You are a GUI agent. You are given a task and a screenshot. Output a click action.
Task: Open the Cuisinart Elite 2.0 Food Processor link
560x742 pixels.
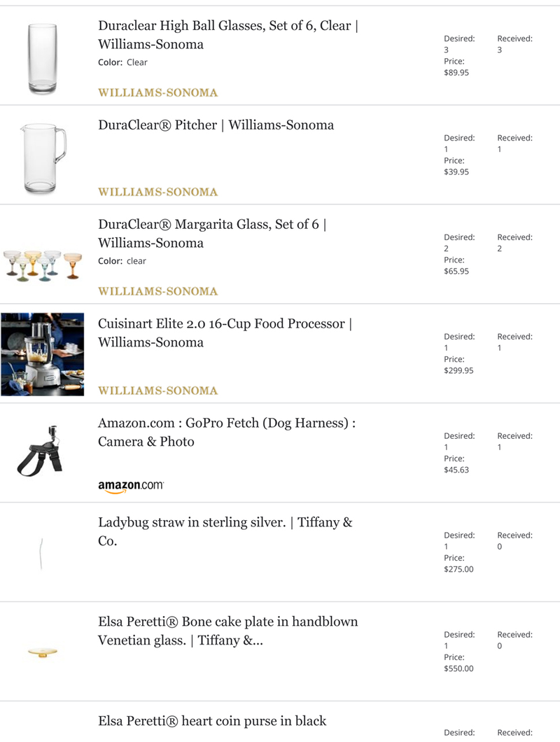point(225,332)
